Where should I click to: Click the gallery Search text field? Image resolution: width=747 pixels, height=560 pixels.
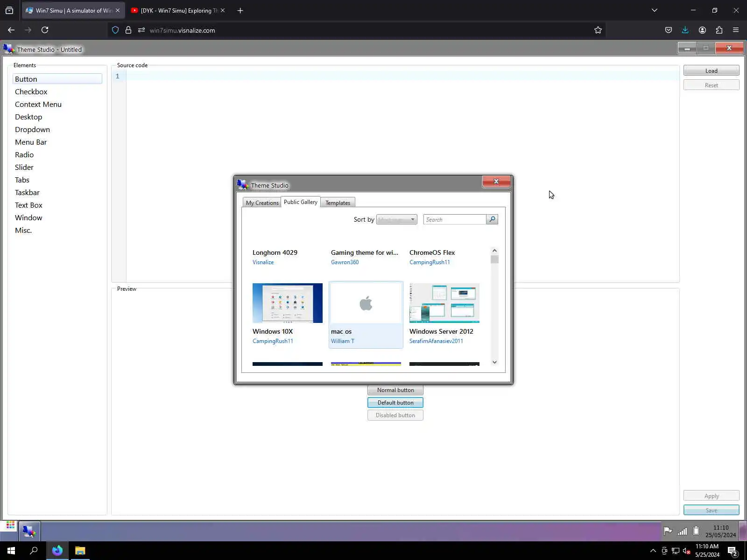click(455, 219)
